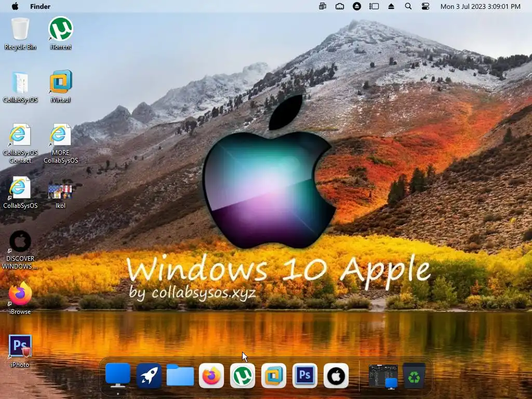Click the sidebar list icon in the menu bar
The height and width of the screenshot is (399, 532).
point(374,6)
